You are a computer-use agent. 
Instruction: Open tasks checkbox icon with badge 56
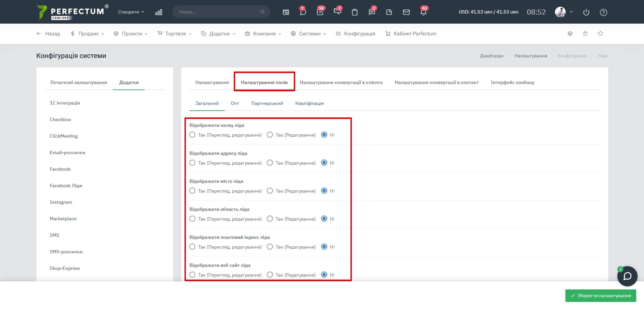tap(320, 12)
